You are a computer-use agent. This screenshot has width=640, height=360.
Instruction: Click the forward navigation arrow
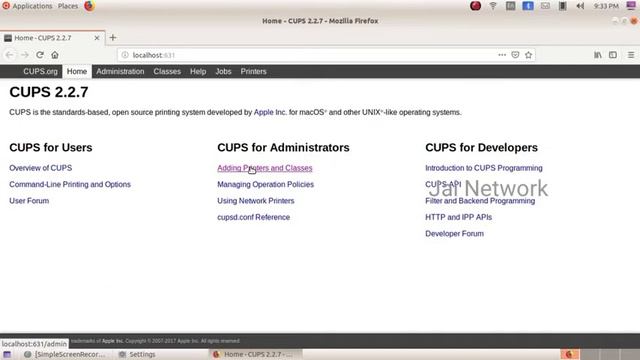(x=25, y=55)
